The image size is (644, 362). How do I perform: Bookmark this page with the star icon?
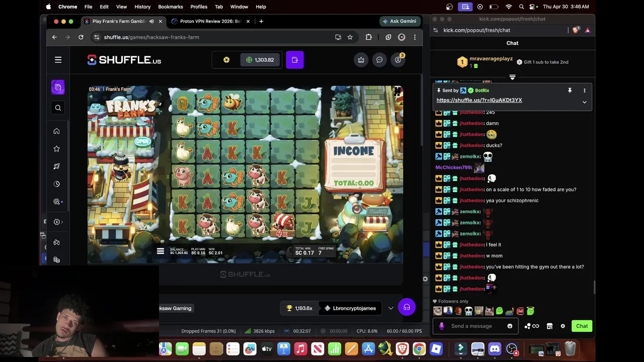point(350,37)
